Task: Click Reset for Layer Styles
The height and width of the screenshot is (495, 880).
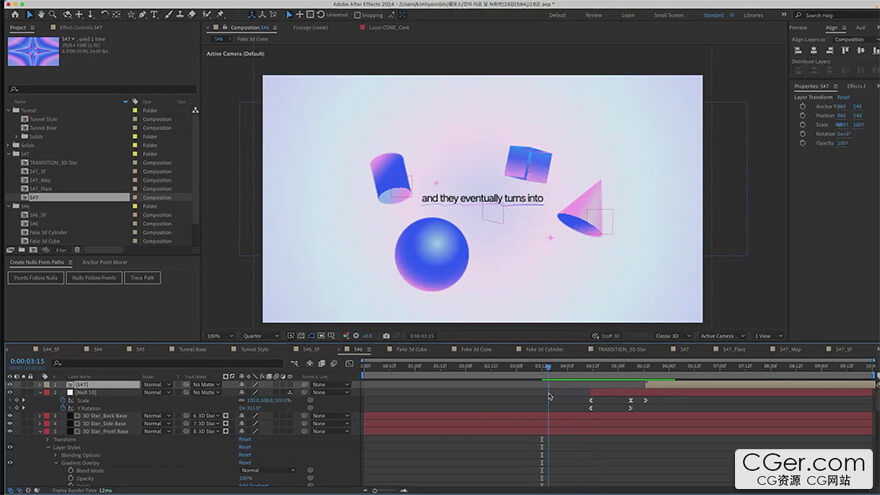Action: click(245, 447)
